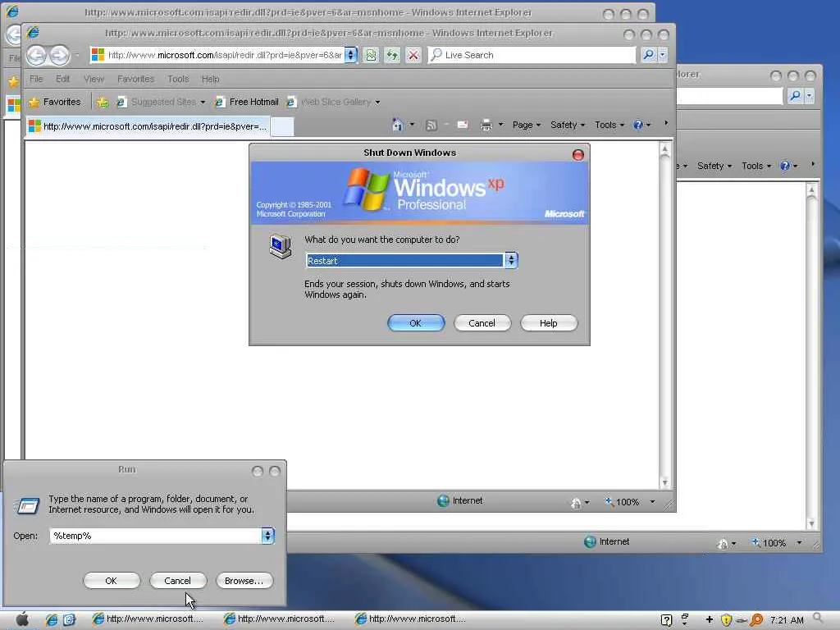Screen dimensions: 840x630
Task: Click the Add to Favorites Bar icon
Action: pos(103,102)
